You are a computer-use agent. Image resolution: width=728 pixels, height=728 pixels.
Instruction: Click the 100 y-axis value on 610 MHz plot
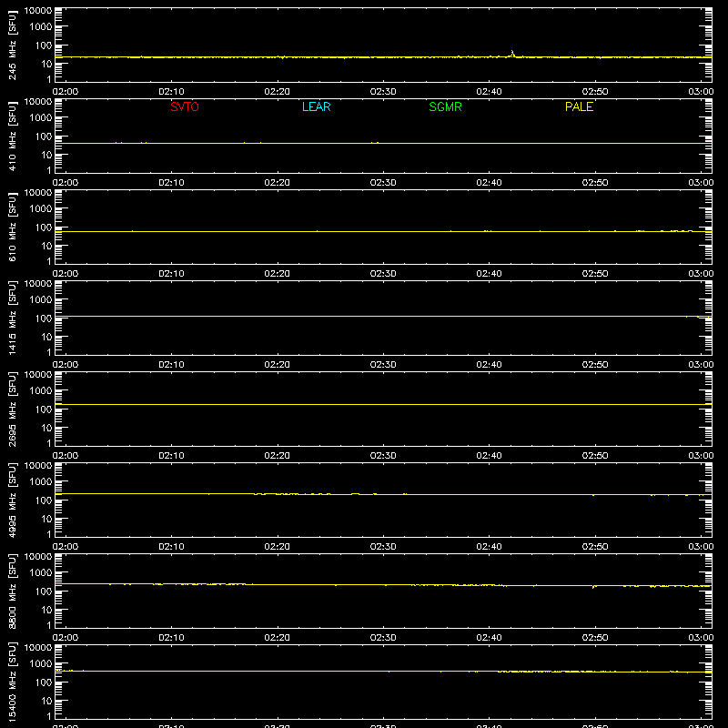44,227
